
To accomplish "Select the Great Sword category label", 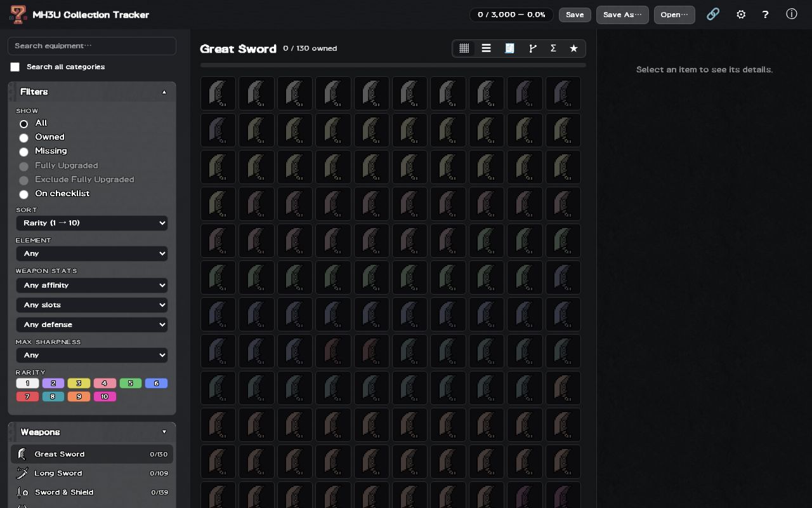I will (60, 454).
